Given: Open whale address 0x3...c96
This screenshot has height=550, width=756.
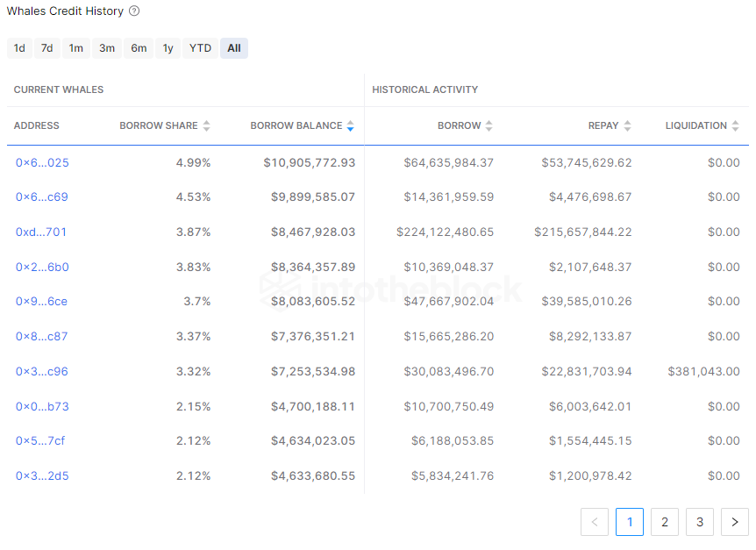Looking at the screenshot, I should pyautogui.click(x=41, y=371).
